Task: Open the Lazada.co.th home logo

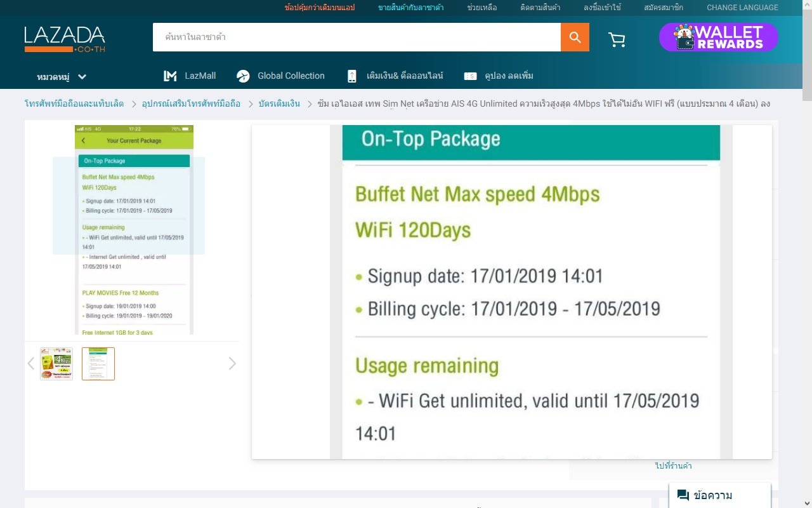Action: pos(65,39)
